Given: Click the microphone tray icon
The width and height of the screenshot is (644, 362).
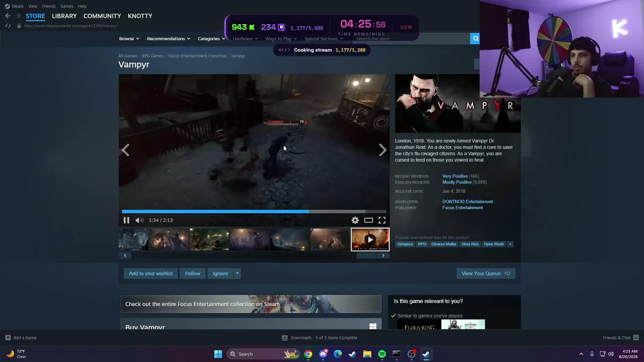Looking at the screenshot, I should [592, 354].
